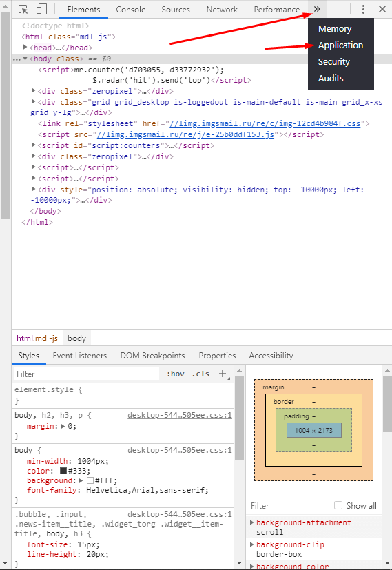Focus the computed styles Filter input
392x570 pixels.
(289, 506)
